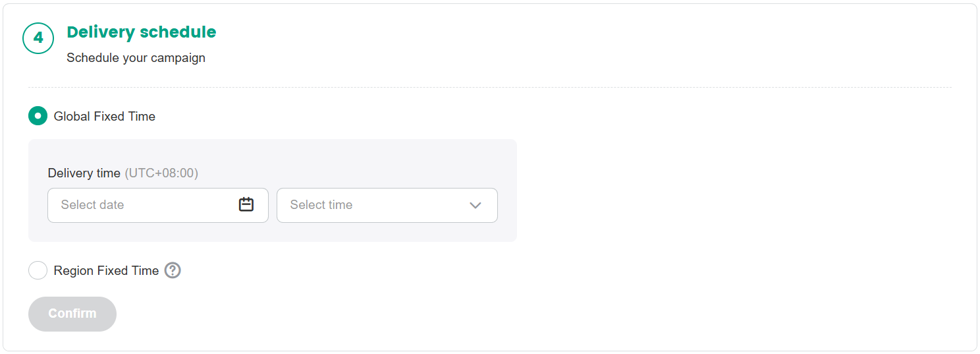Click the help icon beside Region Fixed Time
980x354 pixels.
click(173, 270)
